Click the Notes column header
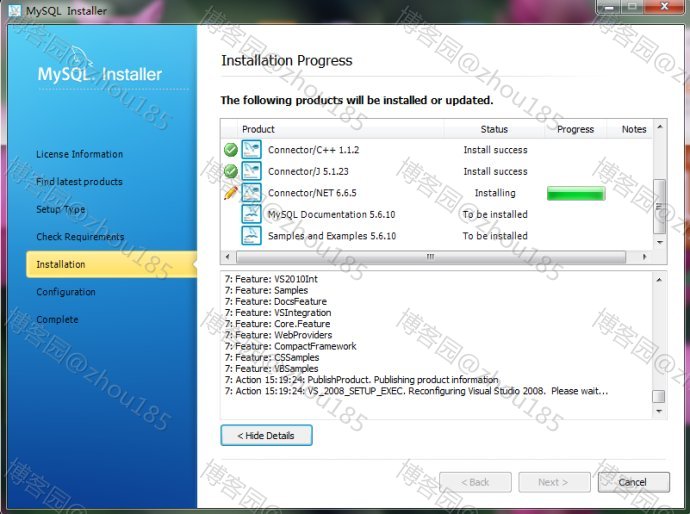This screenshot has height=514, width=690. [x=634, y=129]
